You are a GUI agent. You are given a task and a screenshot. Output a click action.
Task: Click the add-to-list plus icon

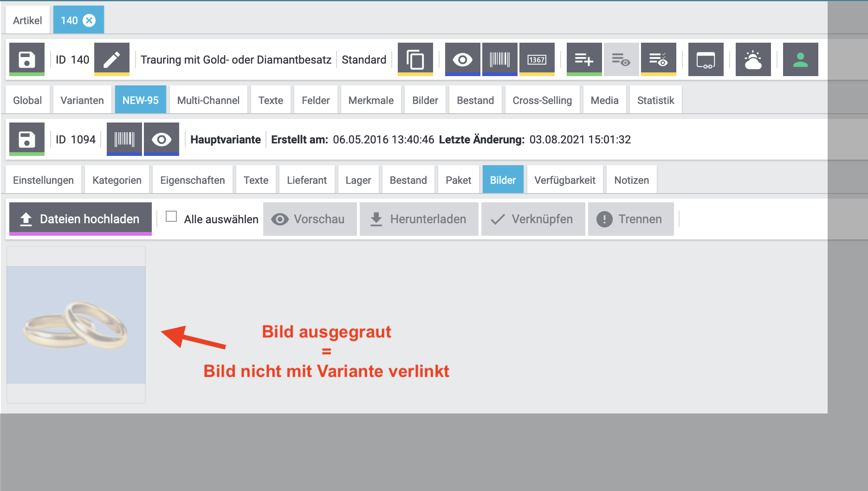584,59
